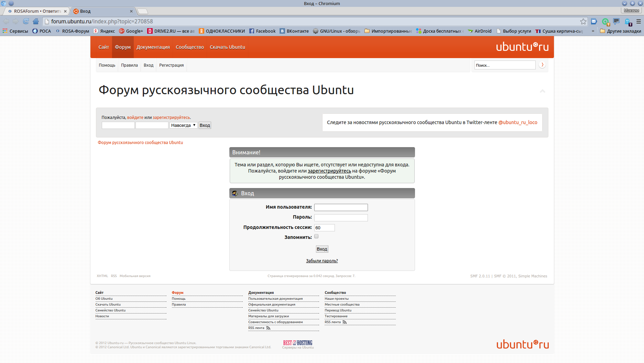Click the orange search submit arrow

pos(542,65)
